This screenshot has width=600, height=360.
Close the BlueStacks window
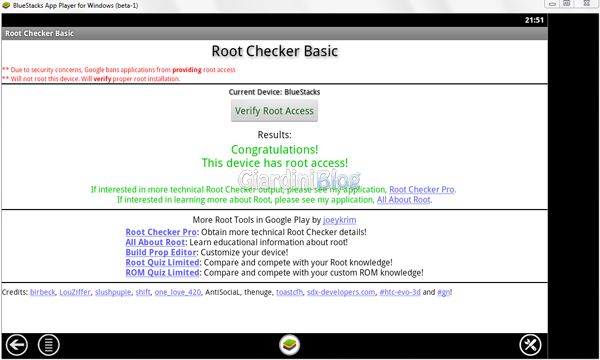tap(586, 3)
